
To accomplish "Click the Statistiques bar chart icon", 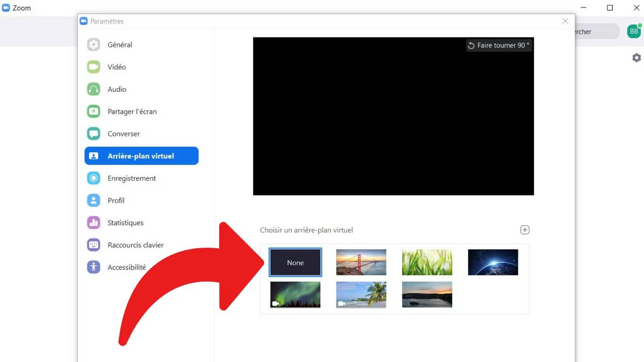I will (x=93, y=223).
